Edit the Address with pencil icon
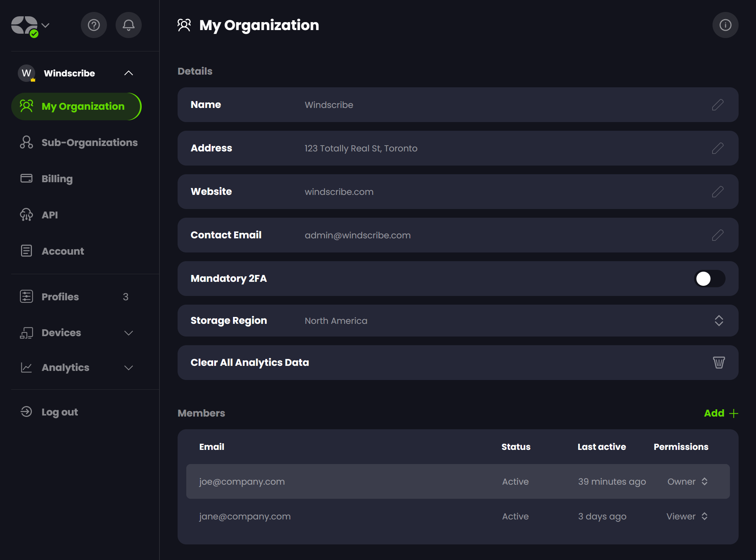This screenshot has height=560, width=756. [717, 148]
